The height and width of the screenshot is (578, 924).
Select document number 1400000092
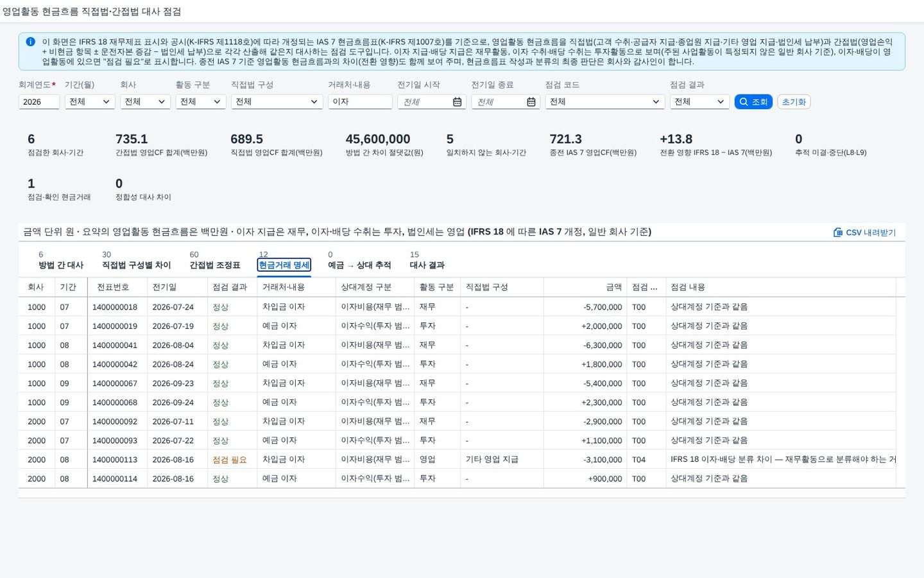115,422
